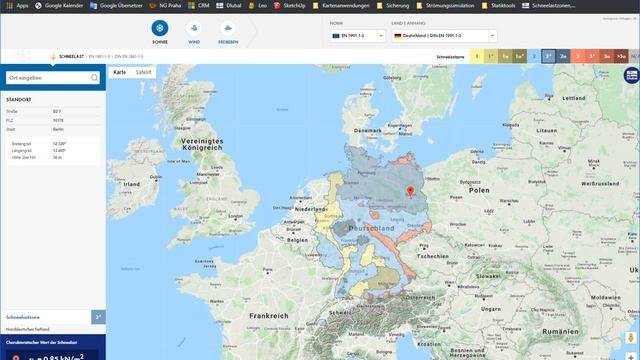Select snow zone >3a brown swatch
The height and width of the screenshot is (360, 640).
621,56
